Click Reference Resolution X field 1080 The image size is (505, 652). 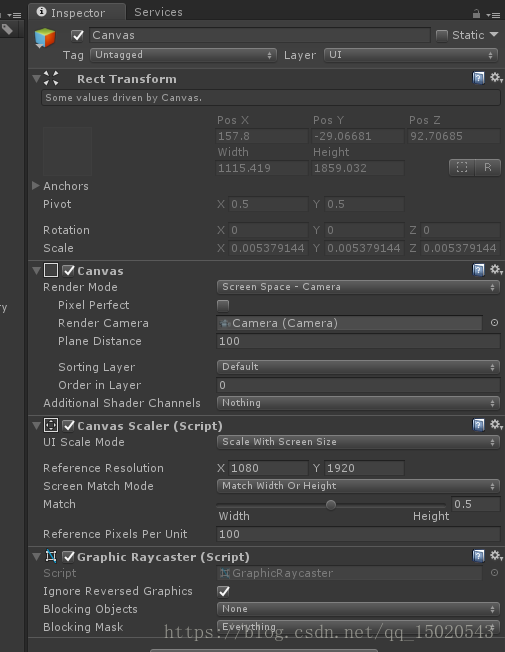coord(268,468)
